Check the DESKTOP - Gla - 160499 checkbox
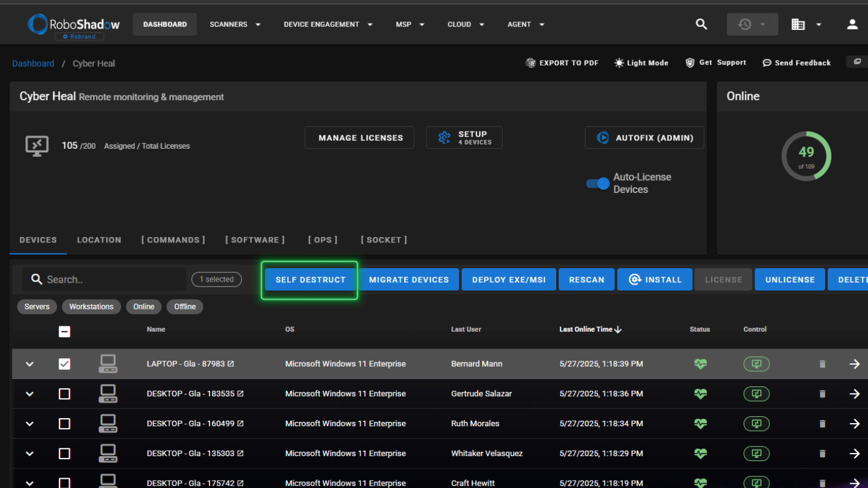This screenshot has width=868, height=488. 64,424
